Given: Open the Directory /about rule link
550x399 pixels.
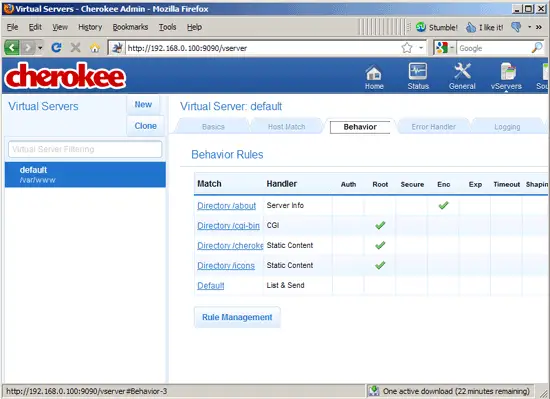Looking at the screenshot, I should (x=227, y=206).
